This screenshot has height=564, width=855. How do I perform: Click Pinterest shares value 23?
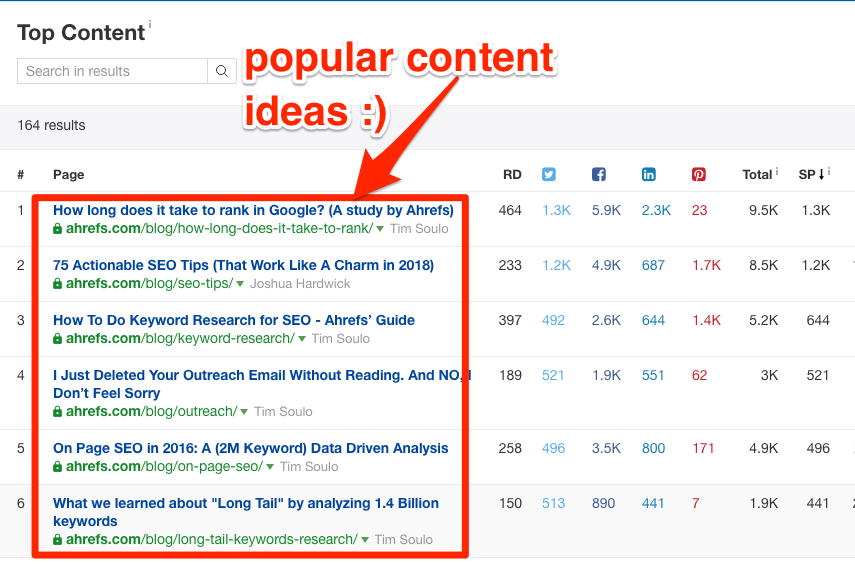(700, 211)
